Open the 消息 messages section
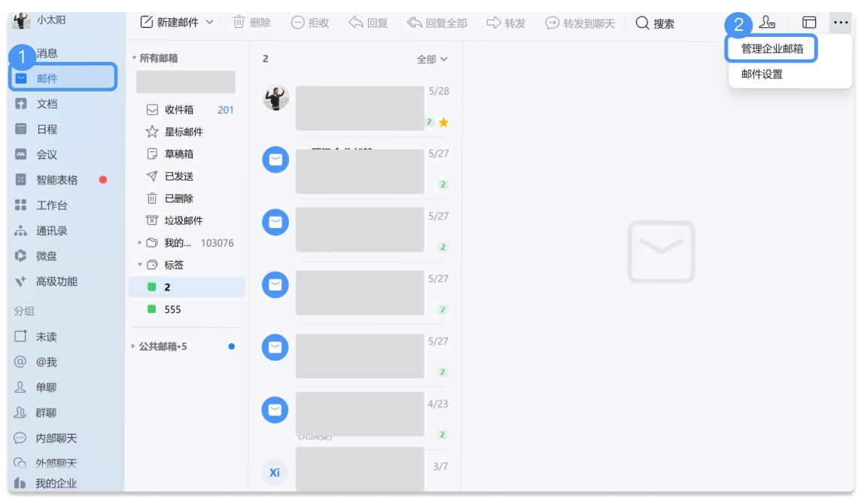This screenshot has height=504, width=858. (47, 53)
